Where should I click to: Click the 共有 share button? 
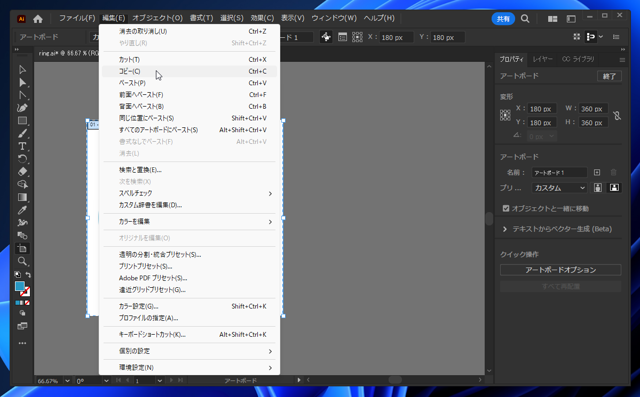coord(503,19)
